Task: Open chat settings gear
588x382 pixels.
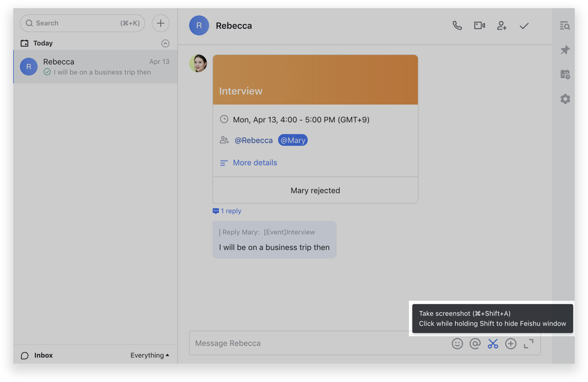Action: point(565,99)
